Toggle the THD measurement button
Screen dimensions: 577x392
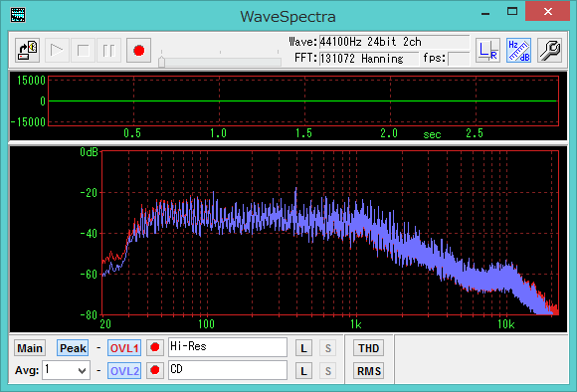click(368, 348)
